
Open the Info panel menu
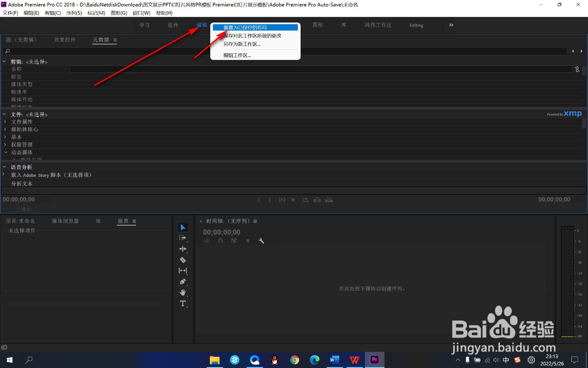point(134,221)
